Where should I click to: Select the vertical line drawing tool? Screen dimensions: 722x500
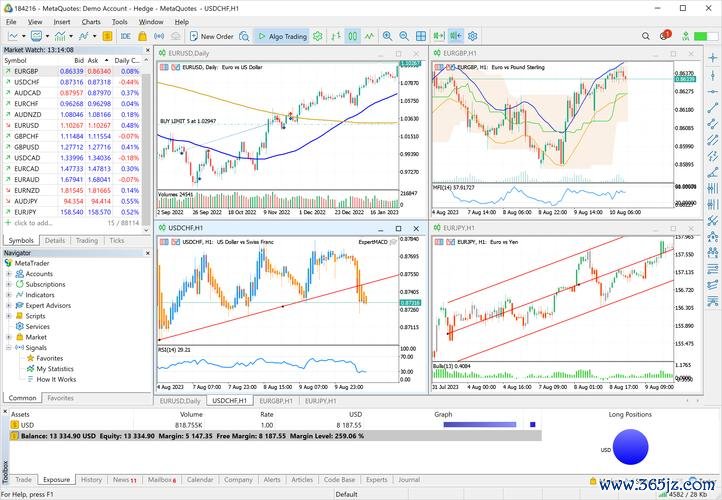(x=713, y=75)
